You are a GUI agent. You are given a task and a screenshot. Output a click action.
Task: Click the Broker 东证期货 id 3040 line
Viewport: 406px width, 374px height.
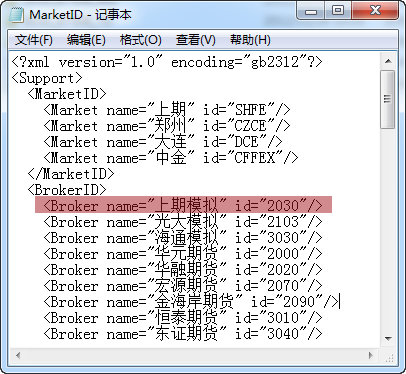183,334
